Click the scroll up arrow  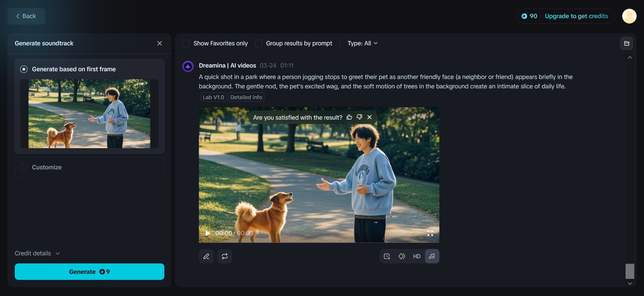click(630, 58)
